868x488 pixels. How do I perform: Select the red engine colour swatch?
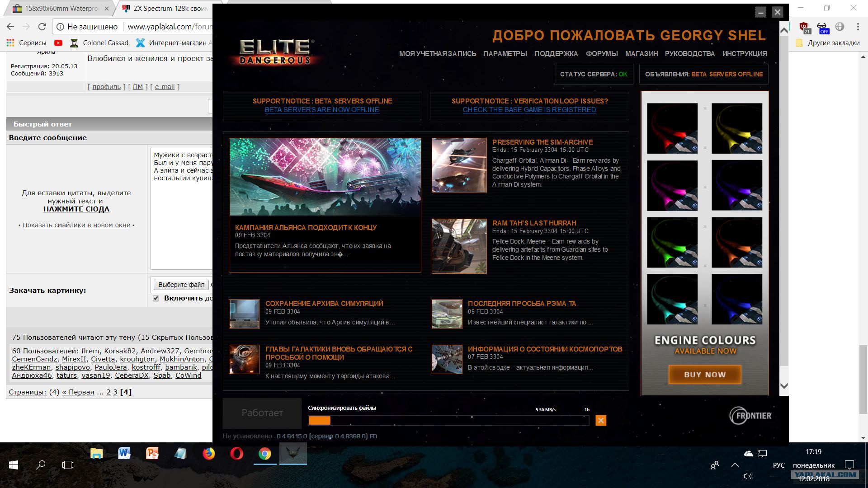coord(672,128)
